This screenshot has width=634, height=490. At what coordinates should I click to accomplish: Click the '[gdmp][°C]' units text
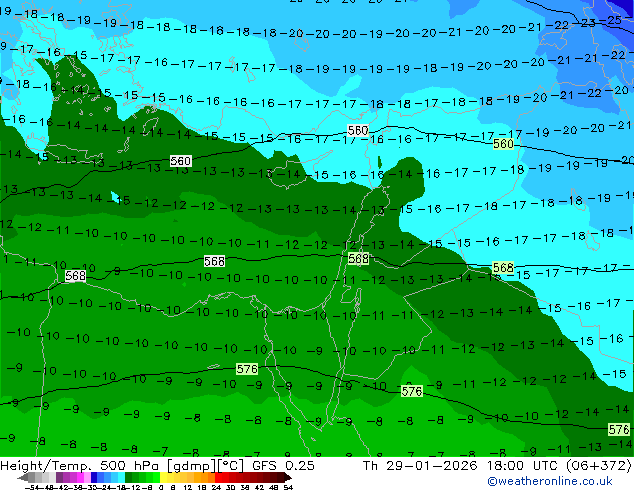pos(205,466)
